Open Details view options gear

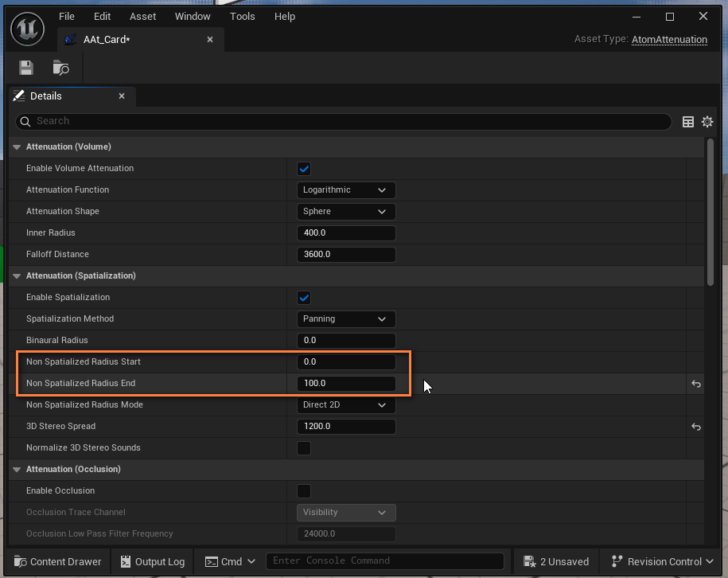707,122
